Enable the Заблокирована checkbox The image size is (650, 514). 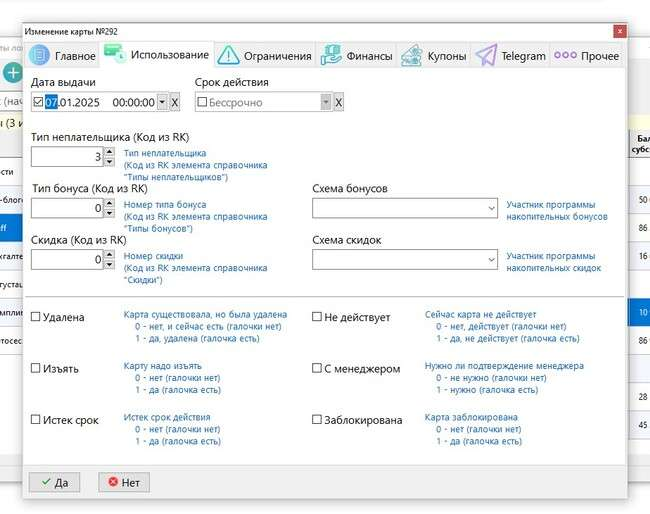(x=317, y=421)
